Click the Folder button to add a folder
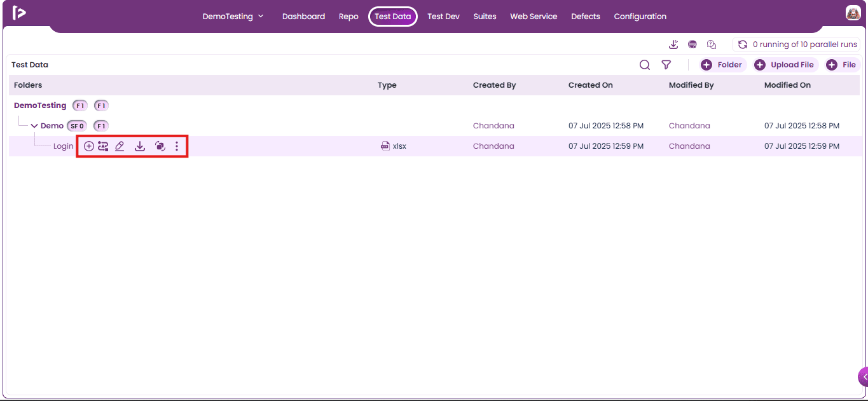The image size is (868, 401). click(x=722, y=65)
